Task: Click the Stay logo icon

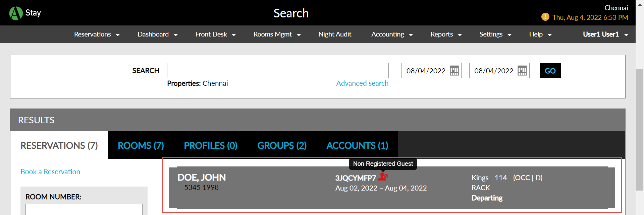Action: coord(16,13)
